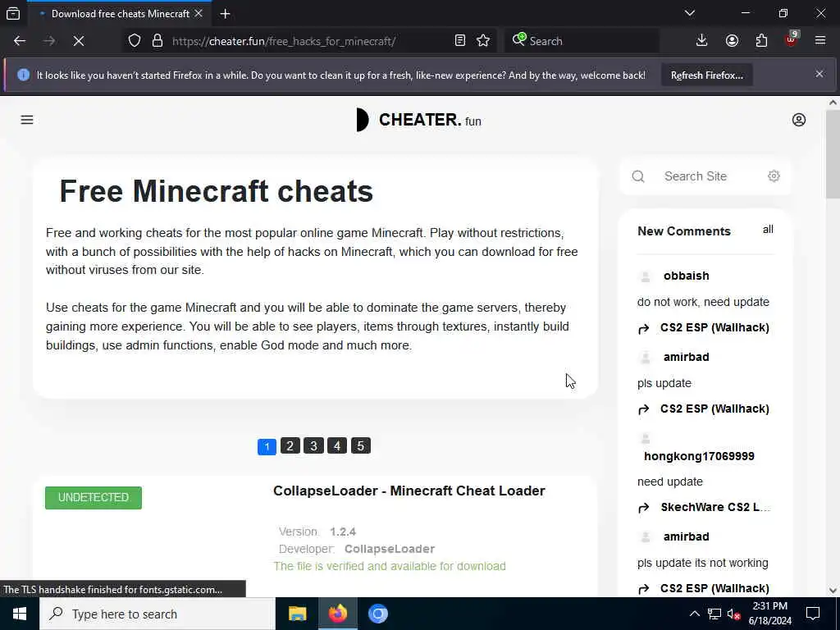Screen dimensions: 840x630
Task: Click Firefox taskbar icon
Action: [x=337, y=614]
